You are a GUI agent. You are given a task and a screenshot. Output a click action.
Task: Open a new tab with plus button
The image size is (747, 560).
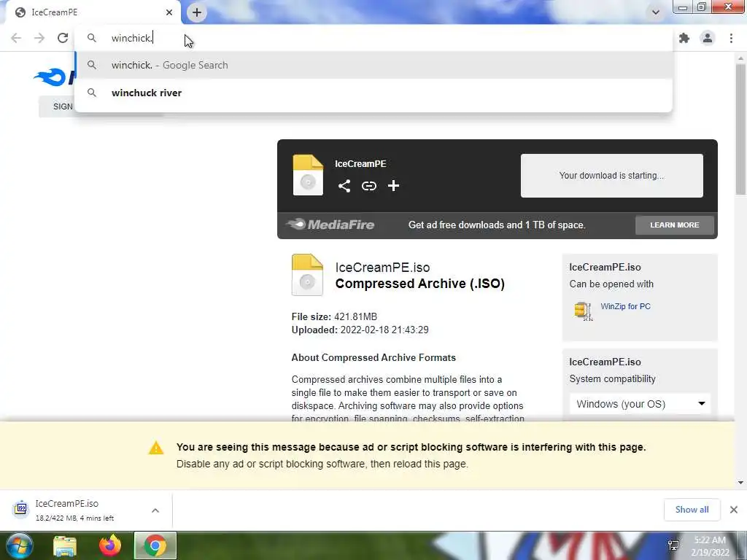pyautogui.click(x=197, y=12)
